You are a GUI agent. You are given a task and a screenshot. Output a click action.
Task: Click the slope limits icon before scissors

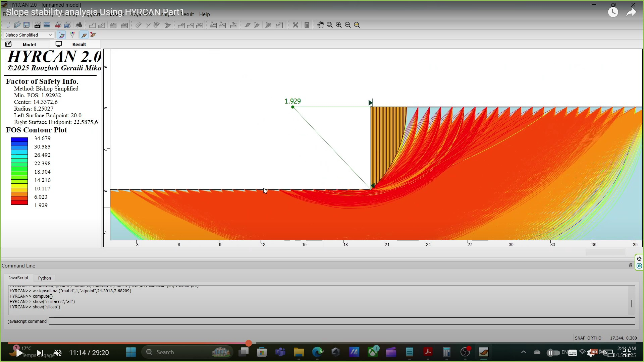[x=279, y=25]
